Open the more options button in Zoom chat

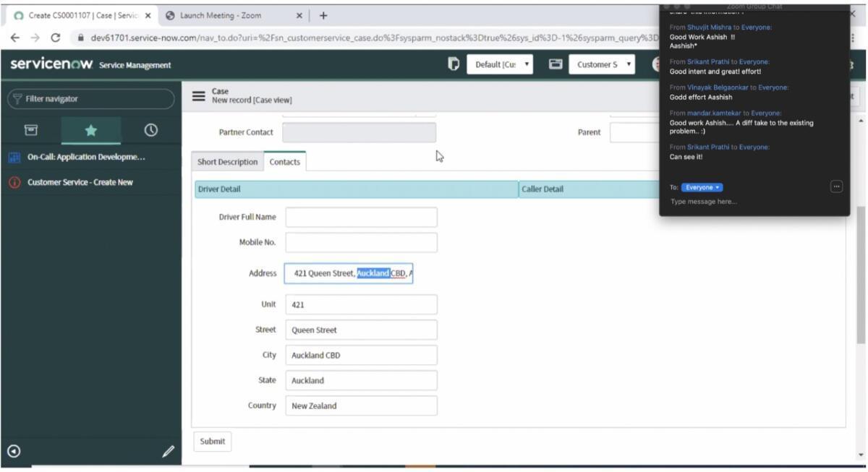point(836,187)
